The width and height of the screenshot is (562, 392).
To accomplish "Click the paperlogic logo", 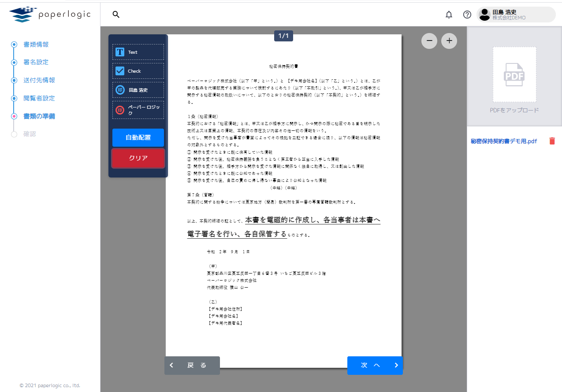I will point(49,14).
